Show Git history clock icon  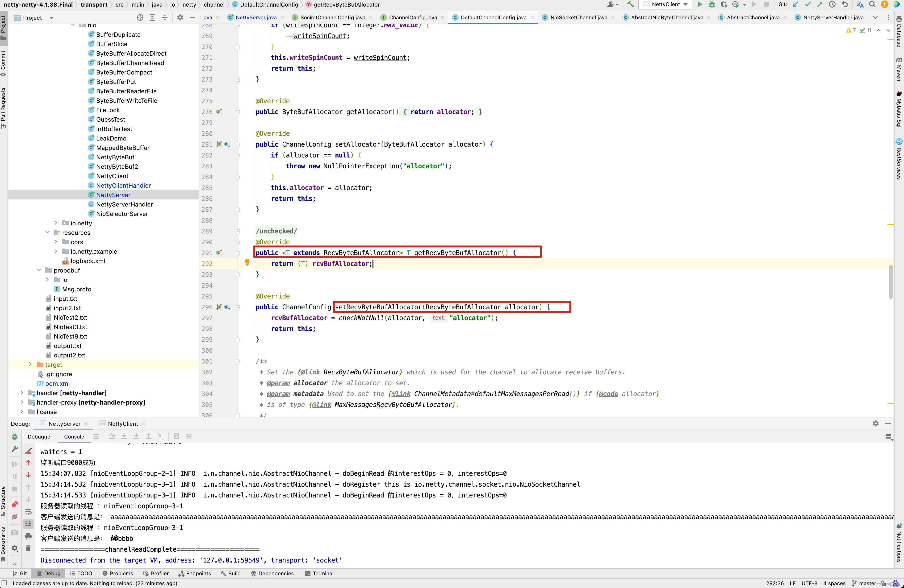coord(832,4)
